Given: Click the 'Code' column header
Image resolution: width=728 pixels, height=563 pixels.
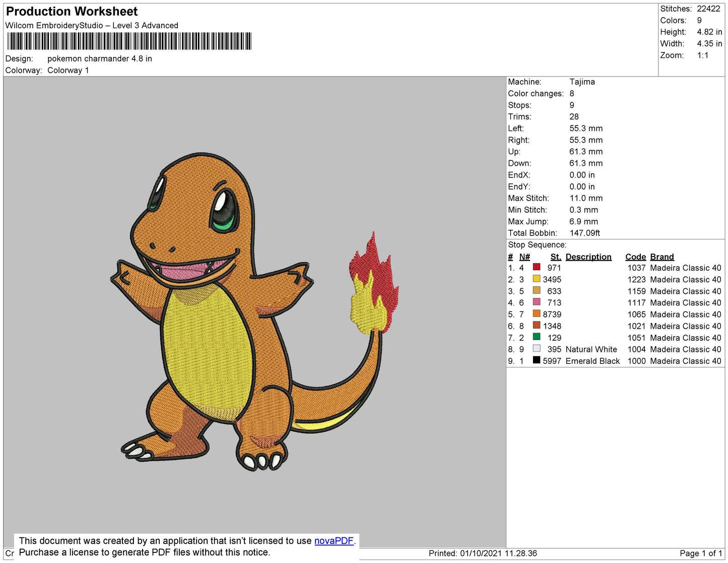Looking at the screenshot, I should 635,257.
